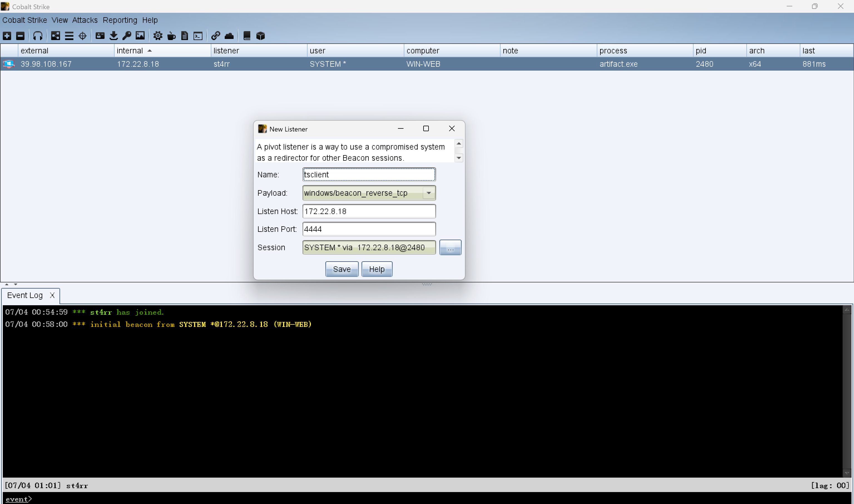The height and width of the screenshot is (504, 854).
Task: Open the Credentials key icon
Action: [x=127, y=36]
